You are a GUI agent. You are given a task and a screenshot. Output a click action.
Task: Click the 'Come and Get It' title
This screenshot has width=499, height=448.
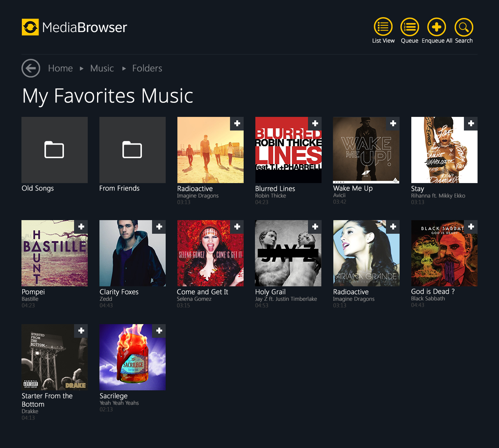tap(202, 292)
